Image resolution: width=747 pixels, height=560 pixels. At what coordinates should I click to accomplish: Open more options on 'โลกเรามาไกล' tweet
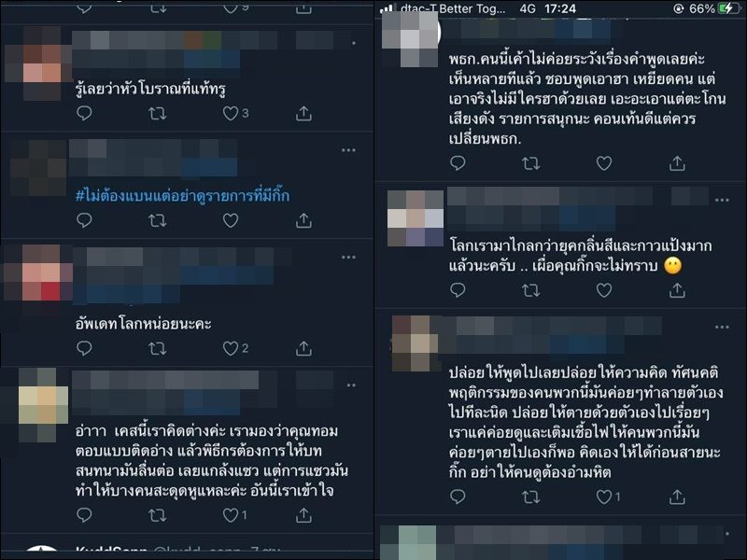pyautogui.click(x=722, y=200)
